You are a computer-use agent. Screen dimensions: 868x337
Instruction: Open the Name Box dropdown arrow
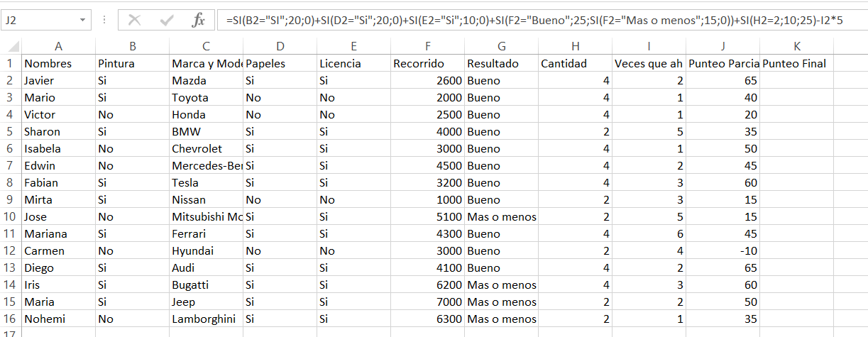pyautogui.click(x=84, y=21)
